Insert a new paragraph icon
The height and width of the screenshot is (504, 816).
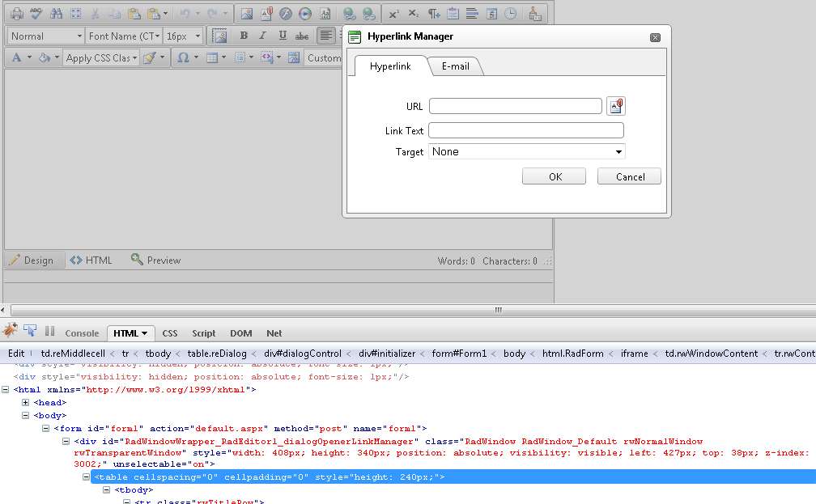pos(434,14)
